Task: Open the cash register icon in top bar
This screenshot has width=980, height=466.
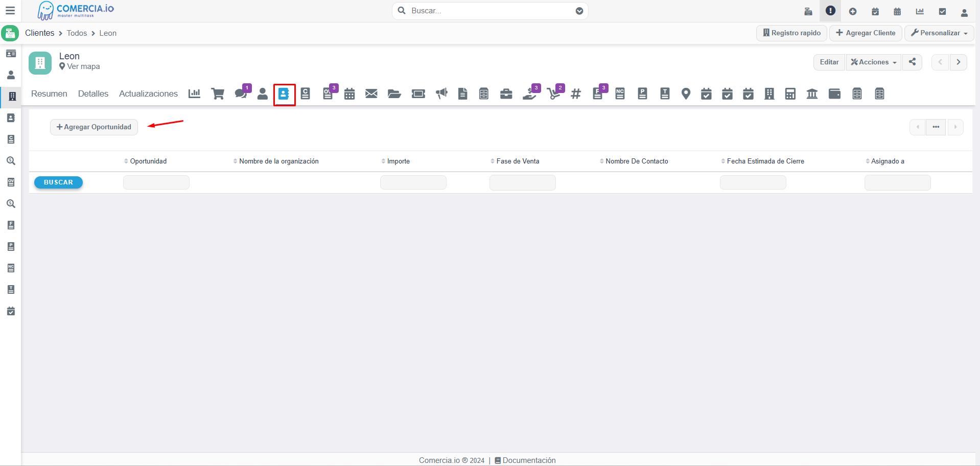Action: coord(808,11)
